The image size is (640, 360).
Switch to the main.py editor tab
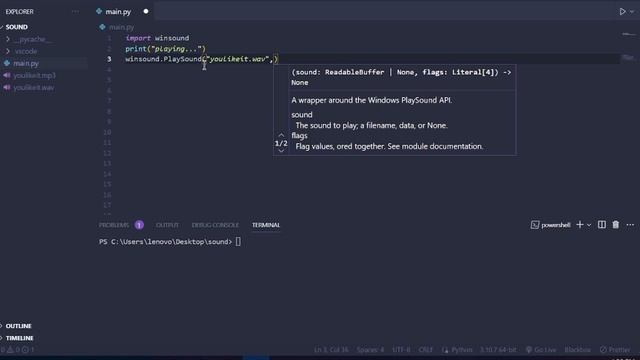coord(118,12)
